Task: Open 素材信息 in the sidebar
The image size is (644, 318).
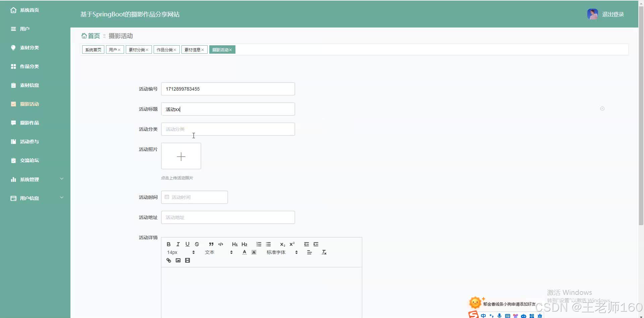Action: click(35, 85)
